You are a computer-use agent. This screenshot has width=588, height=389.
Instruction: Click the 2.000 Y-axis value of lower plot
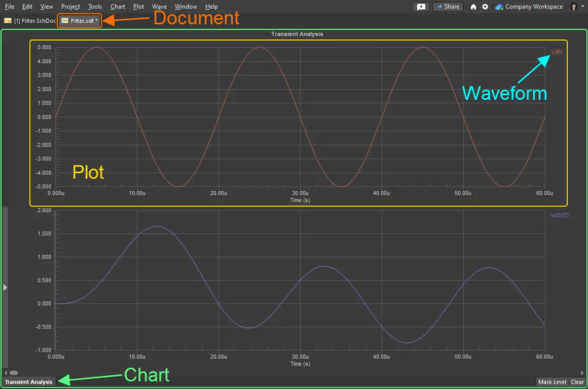coord(44,210)
